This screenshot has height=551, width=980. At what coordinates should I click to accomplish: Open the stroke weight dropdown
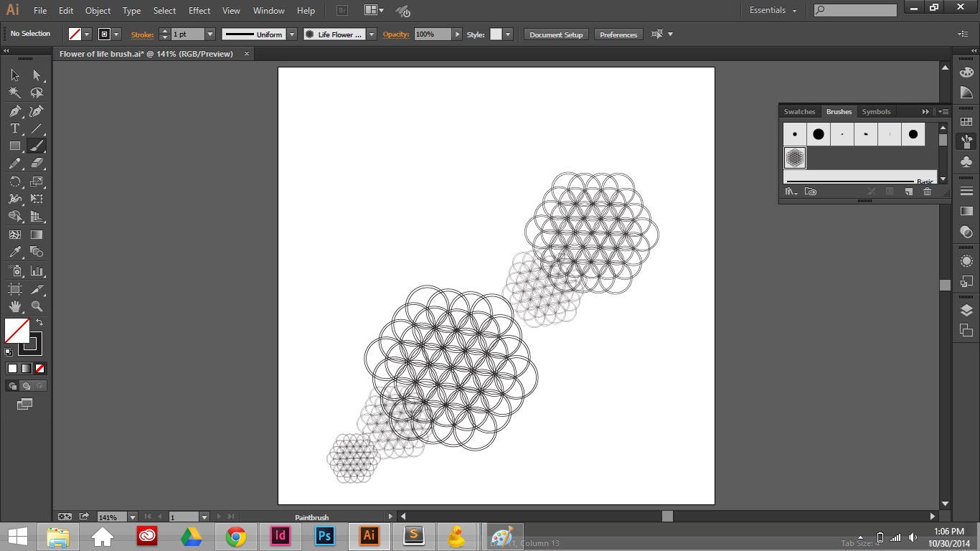coord(209,34)
